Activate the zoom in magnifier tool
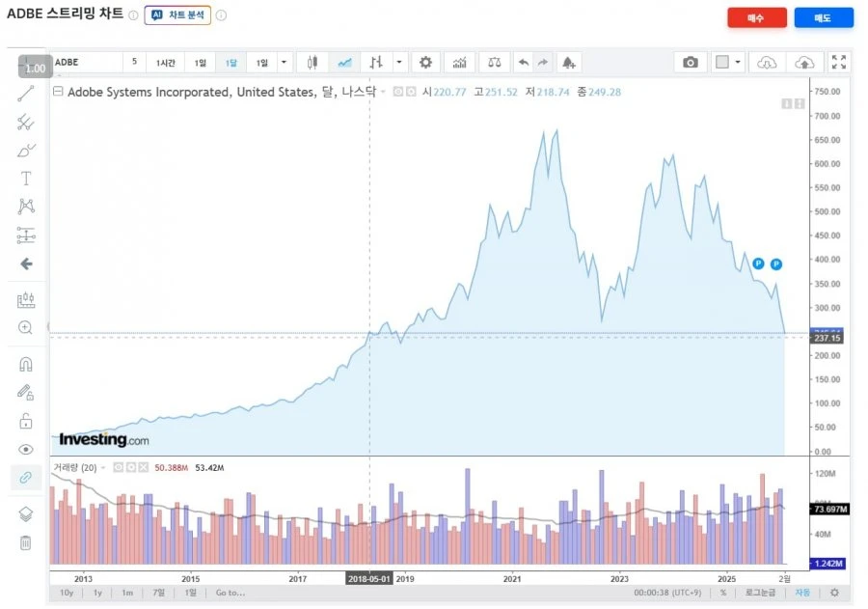868x609 pixels. [25, 327]
